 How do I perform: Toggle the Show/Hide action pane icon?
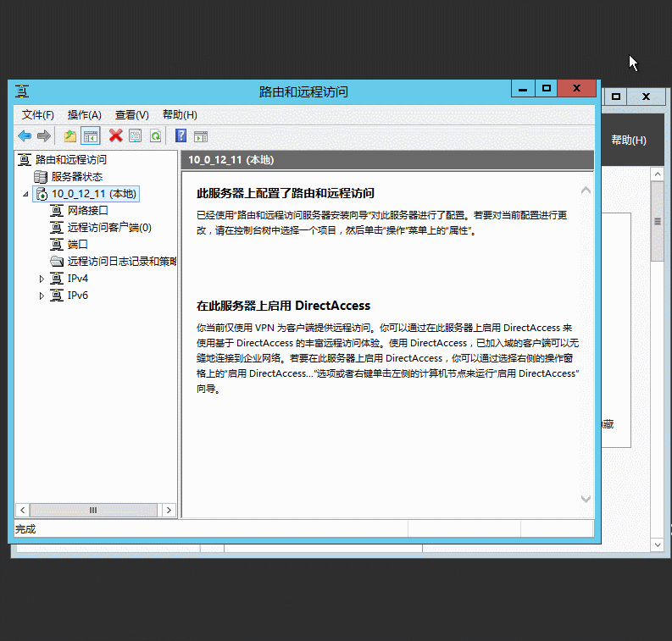(201, 135)
